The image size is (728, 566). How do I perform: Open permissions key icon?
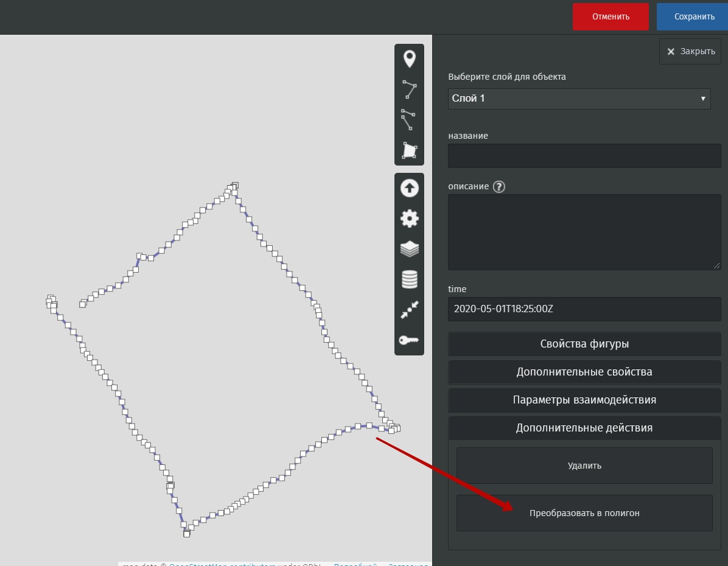click(409, 340)
